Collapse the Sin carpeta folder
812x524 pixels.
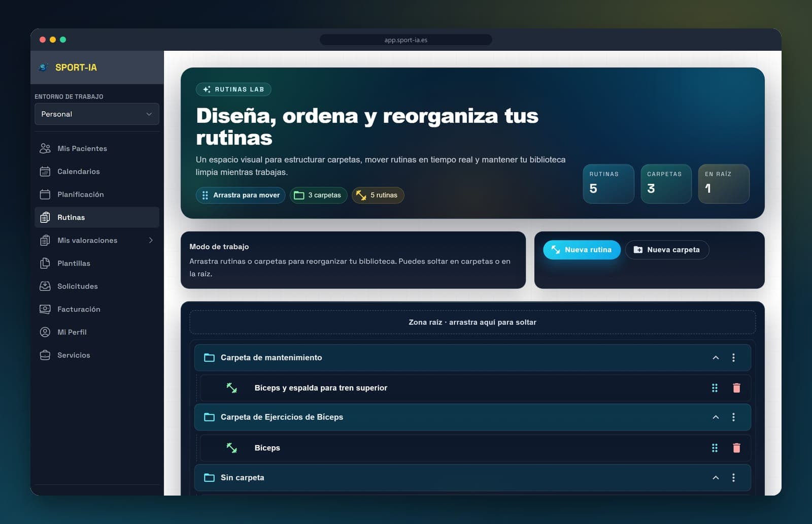tap(716, 477)
